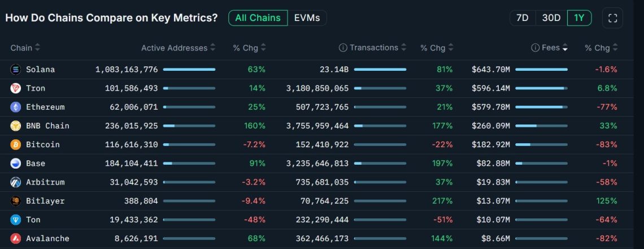Click the BNB Chain logo icon

coord(15,126)
